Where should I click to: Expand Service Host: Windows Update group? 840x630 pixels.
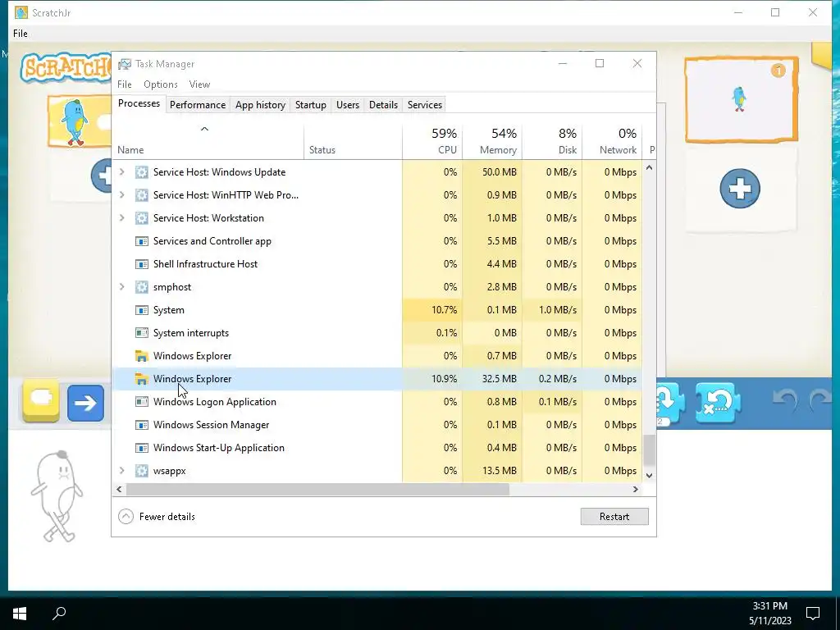pos(121,172)
